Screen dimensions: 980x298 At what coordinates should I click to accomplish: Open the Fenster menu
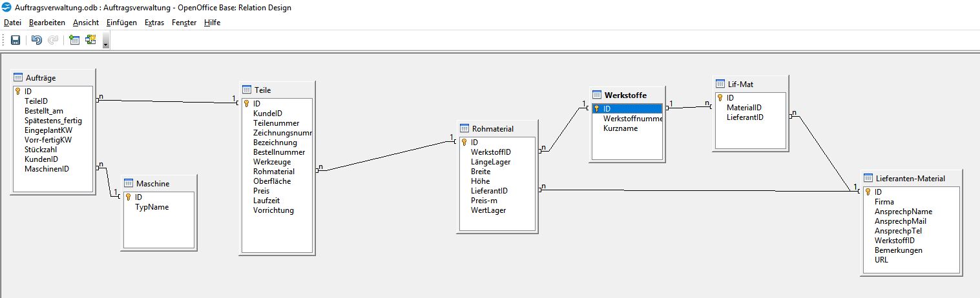(x=184, y=23)
